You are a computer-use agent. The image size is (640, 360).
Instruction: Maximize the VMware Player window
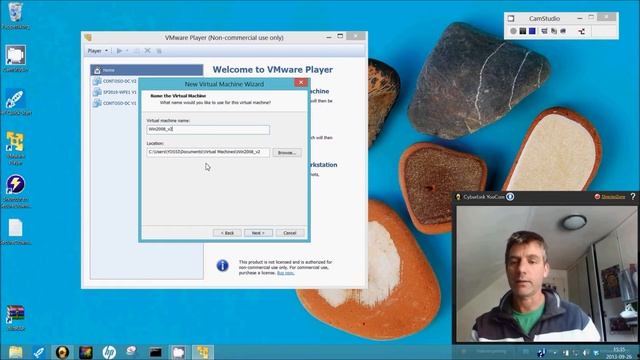tap(340, 36)
